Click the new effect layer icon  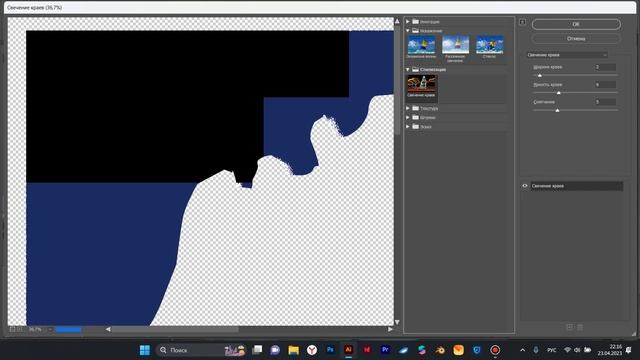[569, 327]
